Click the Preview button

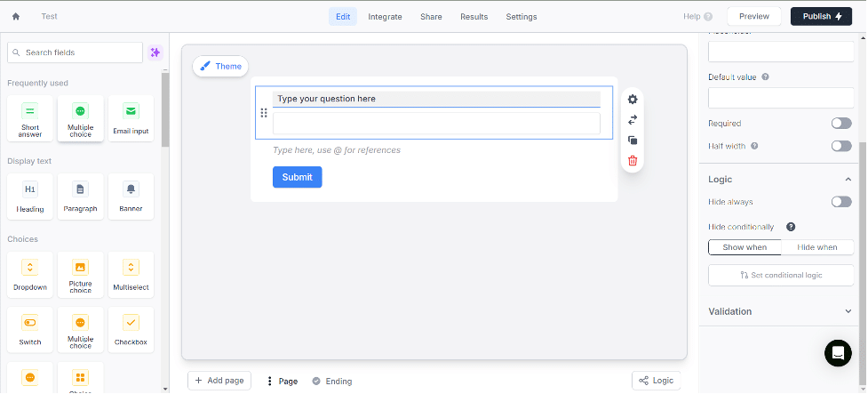click(x=754, y=16)
